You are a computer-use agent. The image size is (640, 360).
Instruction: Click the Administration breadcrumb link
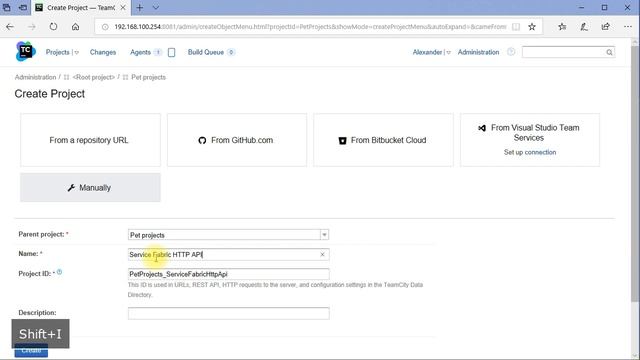click(x=36, y=77)
